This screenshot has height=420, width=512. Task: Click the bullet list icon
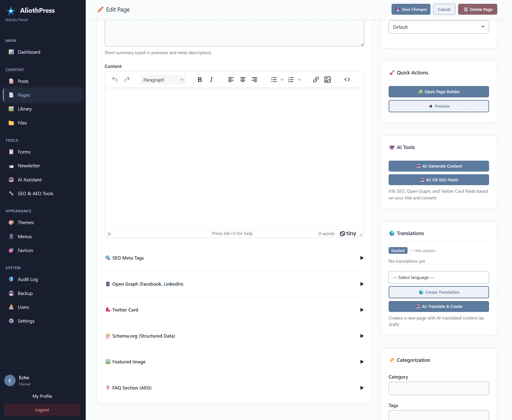(274, 80)
